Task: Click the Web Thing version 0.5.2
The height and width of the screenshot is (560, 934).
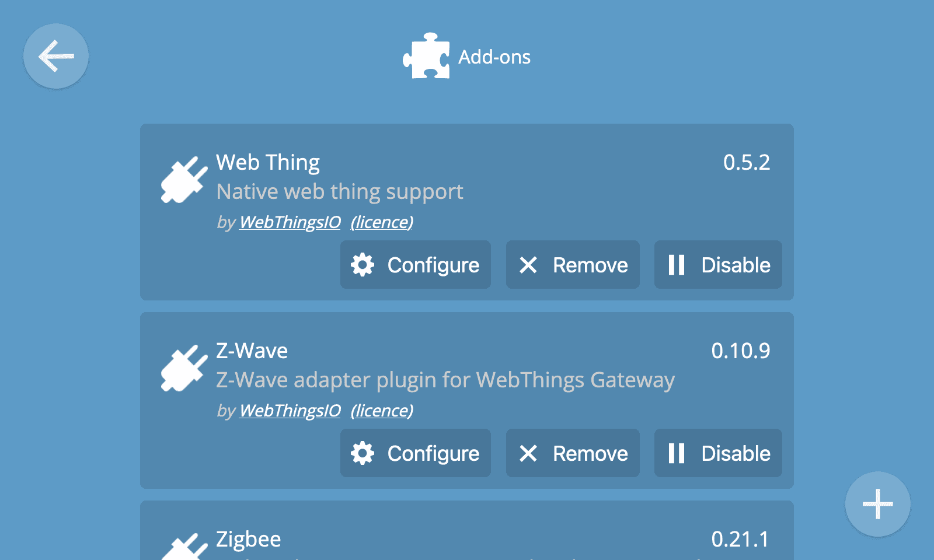Action: [x=746, y=162]
